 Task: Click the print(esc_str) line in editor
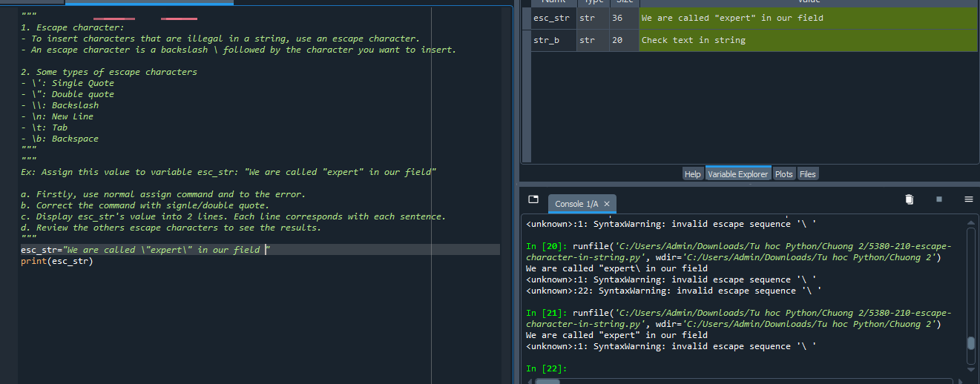(x=57, y=261)
